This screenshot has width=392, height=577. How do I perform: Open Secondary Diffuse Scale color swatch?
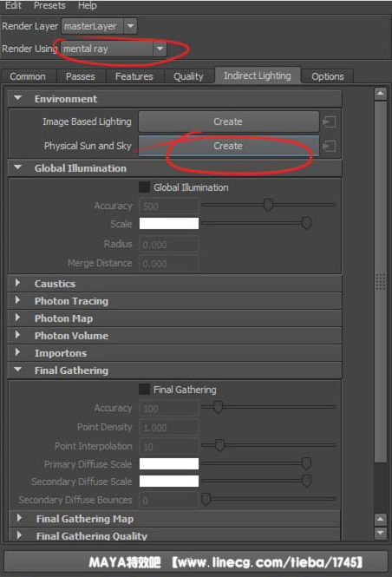tap(169, 481)
